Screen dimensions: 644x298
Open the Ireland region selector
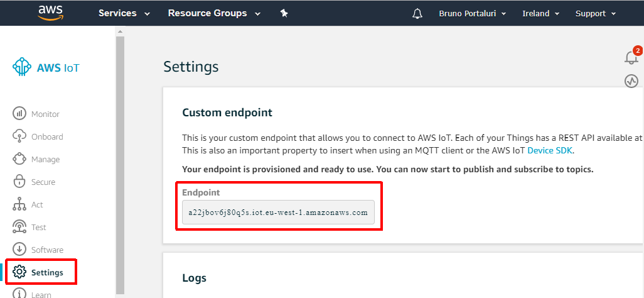540,13
